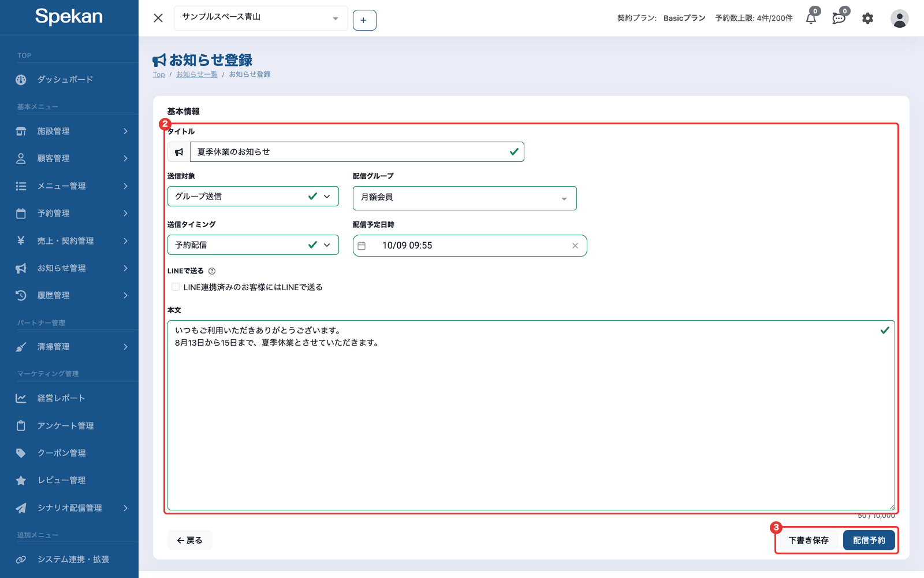This screenshot has height=578, width=924.
Task: Open the notifications bell icon
Action: [x=811, y=18]
